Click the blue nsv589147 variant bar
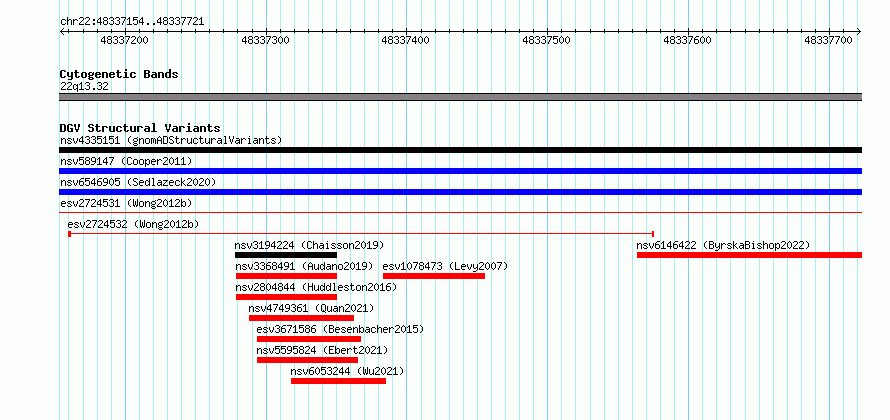This screenshot has height=420, width=890. click(460, 171)
